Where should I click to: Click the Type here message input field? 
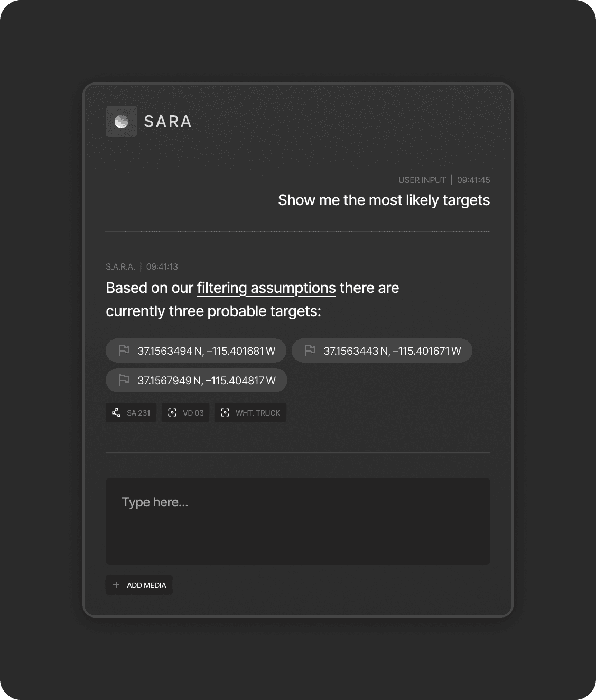(x=297, y=521)
